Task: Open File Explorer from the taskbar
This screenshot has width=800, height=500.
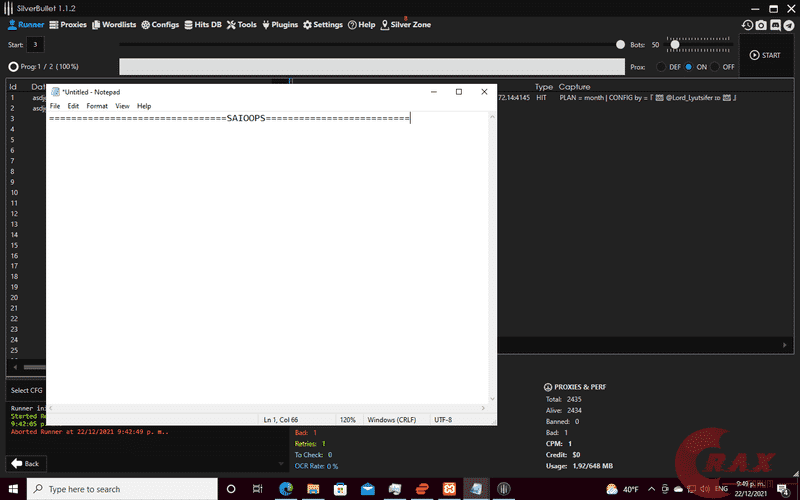Action: tap(313, 489)
